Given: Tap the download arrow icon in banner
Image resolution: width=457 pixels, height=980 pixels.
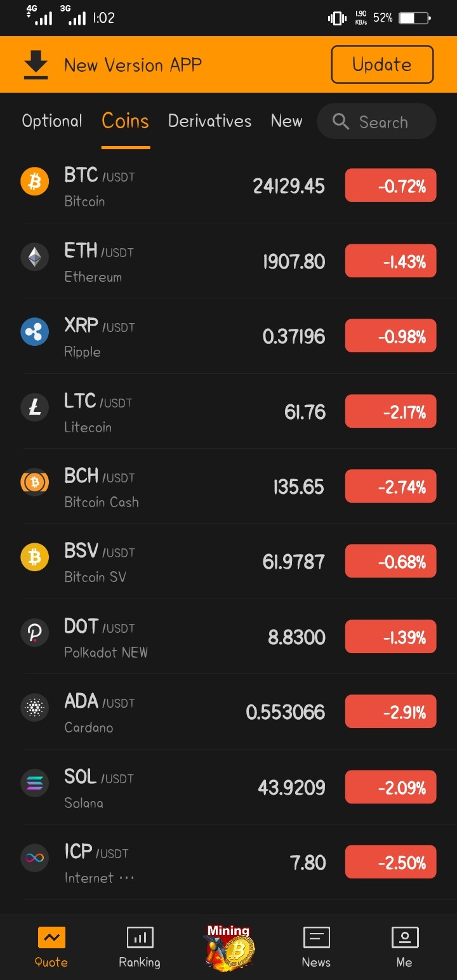Looking at the screenshot, I should click(36, 65).
